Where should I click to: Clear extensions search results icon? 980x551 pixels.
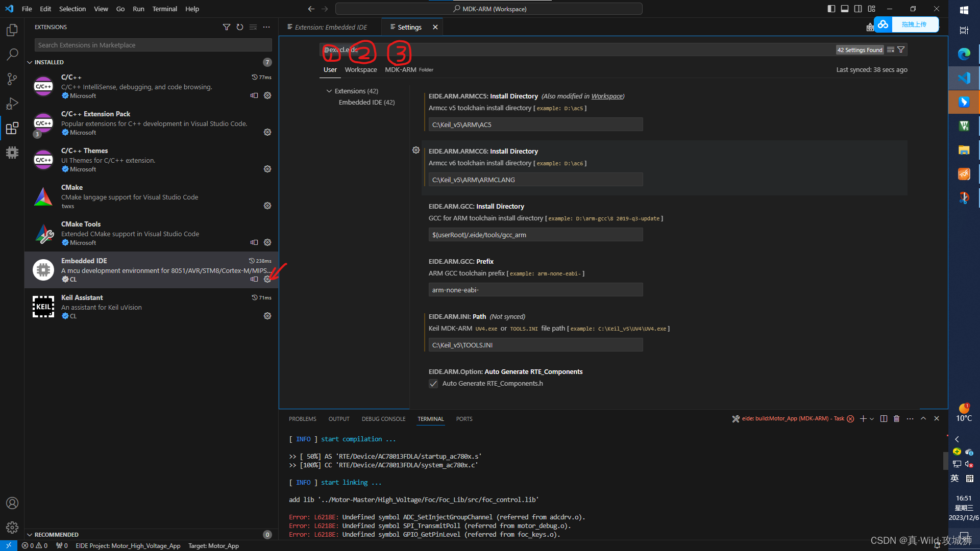pos(253,27)
